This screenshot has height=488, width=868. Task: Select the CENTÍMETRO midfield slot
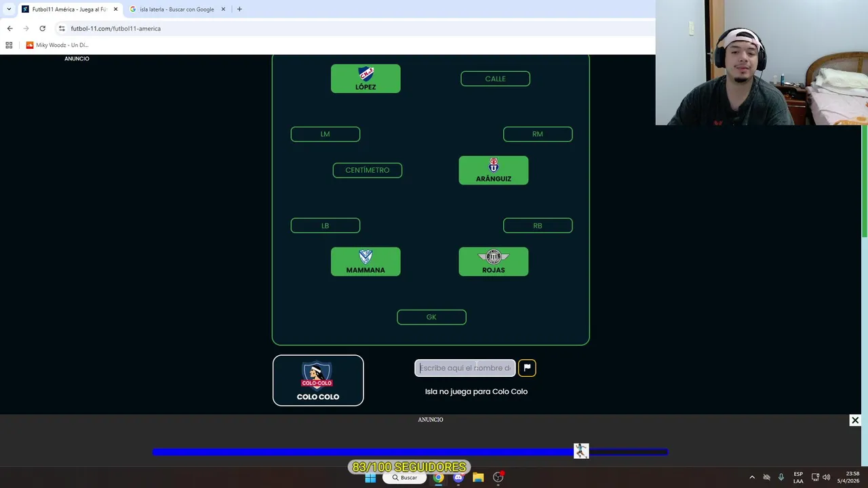point(368,170)
